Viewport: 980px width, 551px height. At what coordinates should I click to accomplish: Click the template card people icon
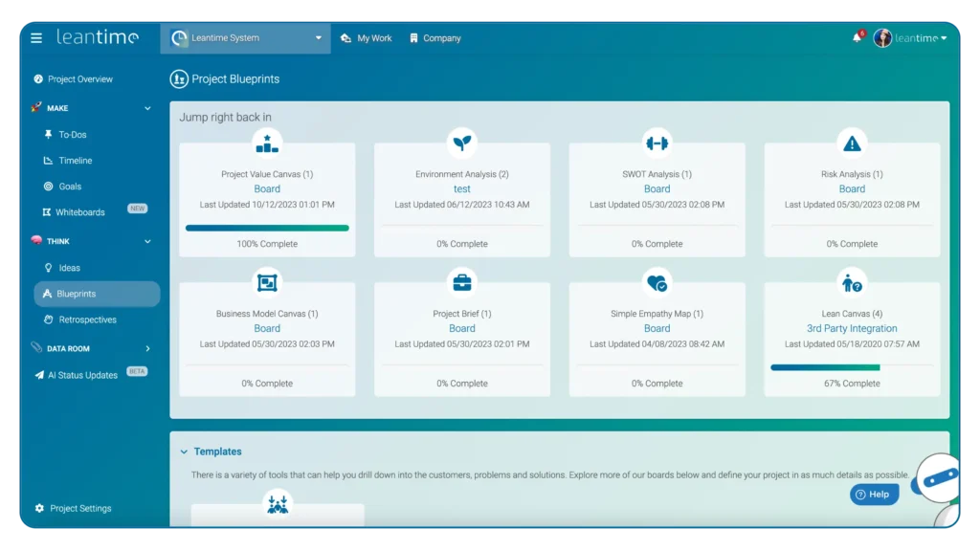coord(278,503)
